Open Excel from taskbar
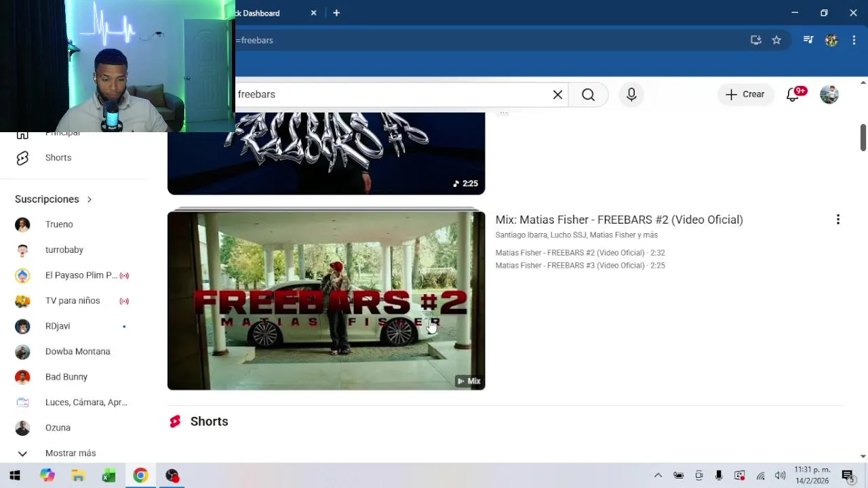The width and height of the screenshot is (868, 488). [109, 476]
